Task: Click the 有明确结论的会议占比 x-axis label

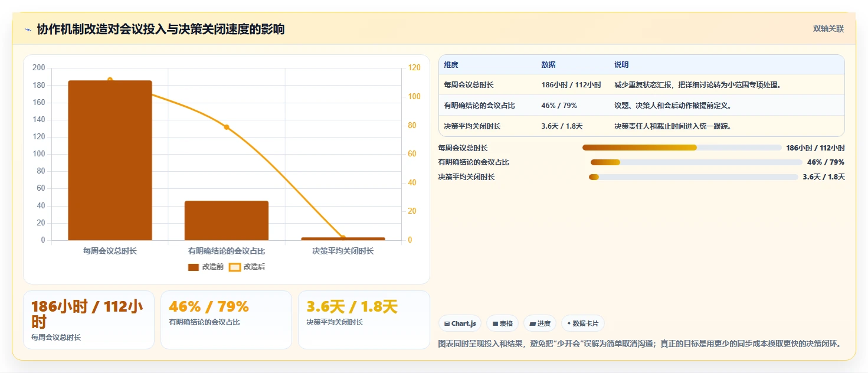Action: click(227, 251)
